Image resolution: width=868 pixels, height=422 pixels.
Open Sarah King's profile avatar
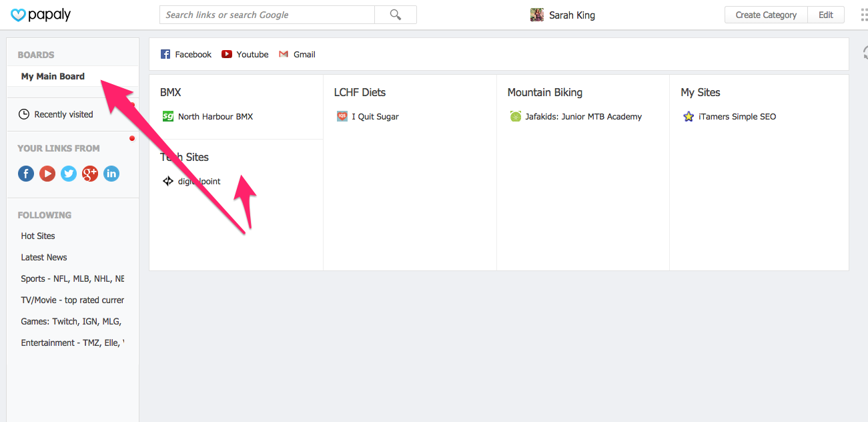pyautogui.click(x=537, y=15)
